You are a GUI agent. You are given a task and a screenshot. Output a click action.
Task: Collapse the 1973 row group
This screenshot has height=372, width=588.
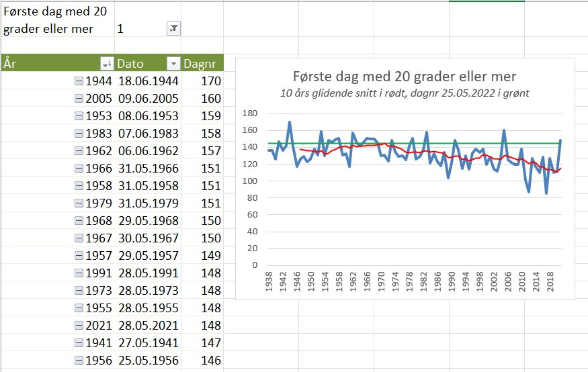pos(79,290)
